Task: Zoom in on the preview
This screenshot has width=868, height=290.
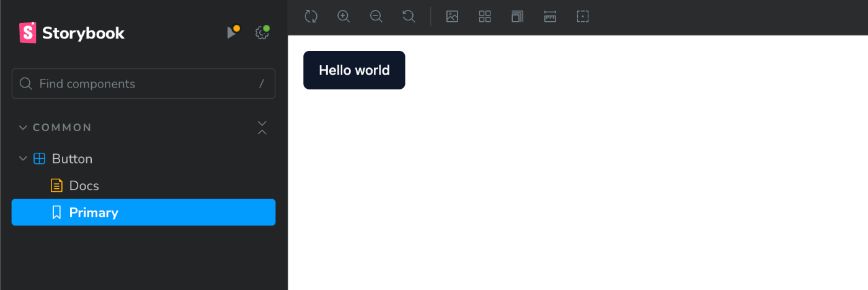Action: point(343,17)
